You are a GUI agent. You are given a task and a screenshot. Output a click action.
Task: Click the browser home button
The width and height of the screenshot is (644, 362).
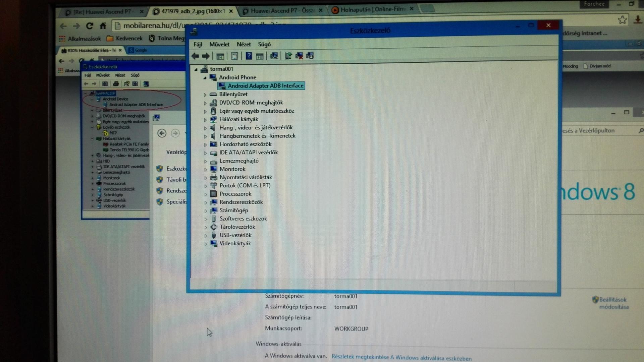click(103, 26)
